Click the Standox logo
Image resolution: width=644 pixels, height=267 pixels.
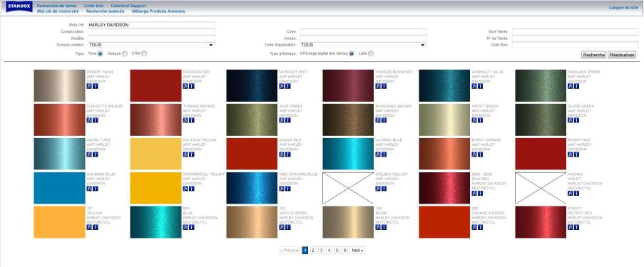(19, 6)
